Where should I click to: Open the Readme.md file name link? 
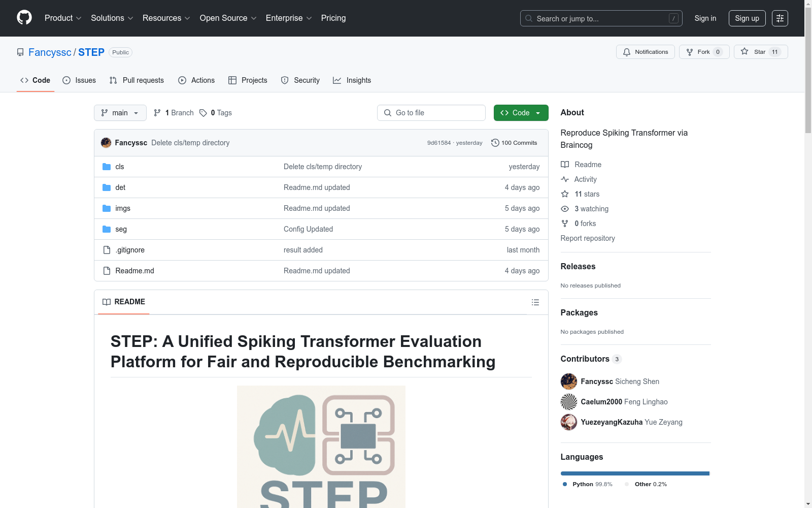[134, 271]
